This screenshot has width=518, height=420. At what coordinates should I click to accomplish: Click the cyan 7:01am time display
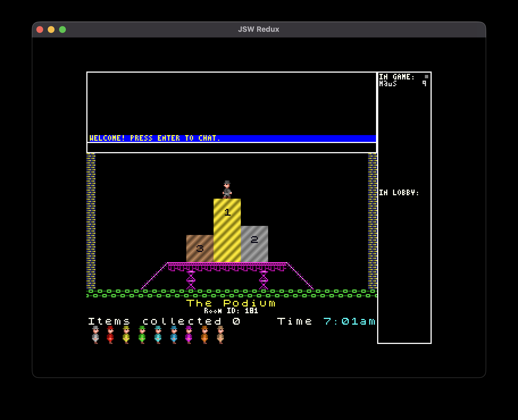[349, 321]
